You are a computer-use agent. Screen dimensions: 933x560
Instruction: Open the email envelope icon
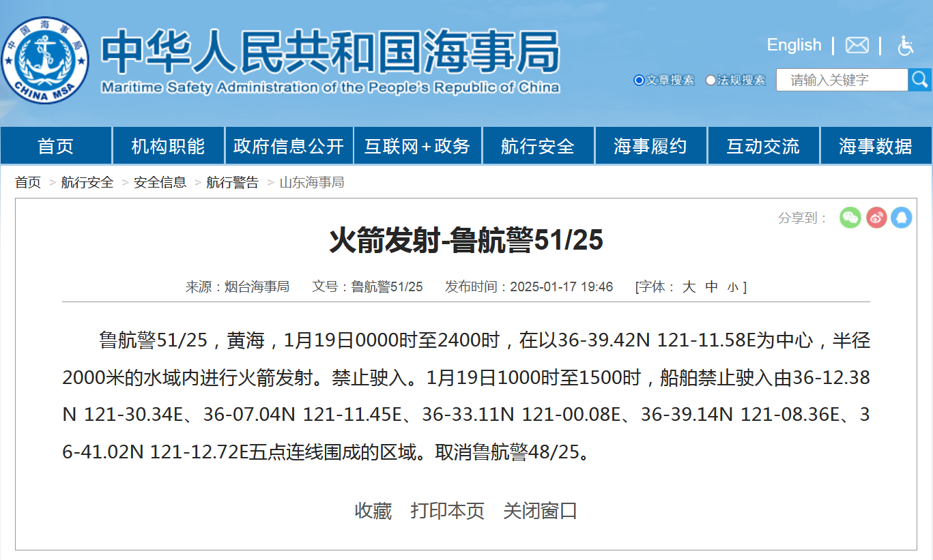click(857, 45)
